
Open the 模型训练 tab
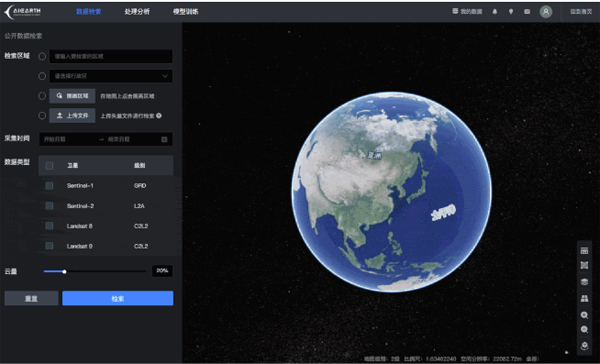(x=186, y=11)
